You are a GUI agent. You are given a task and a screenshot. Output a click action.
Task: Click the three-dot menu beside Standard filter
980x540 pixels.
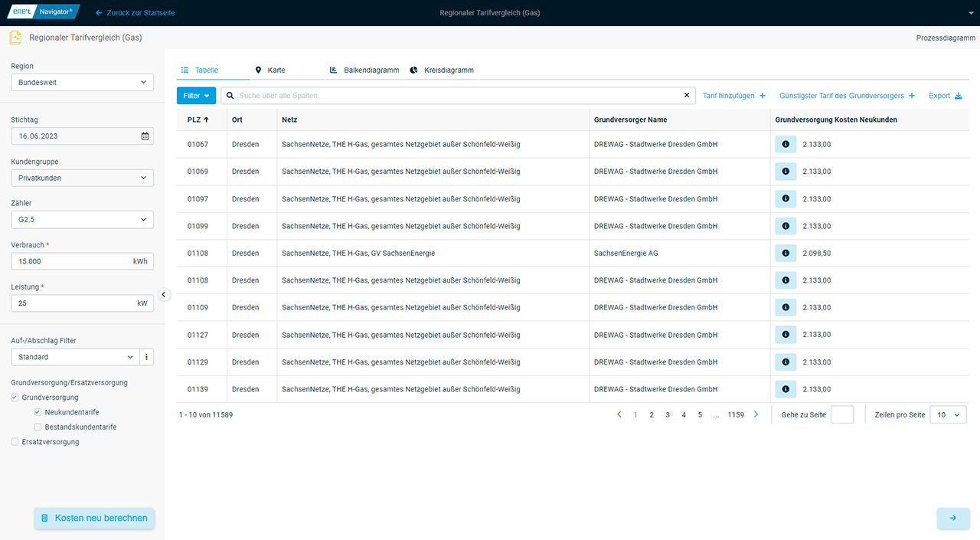(147, 357)
